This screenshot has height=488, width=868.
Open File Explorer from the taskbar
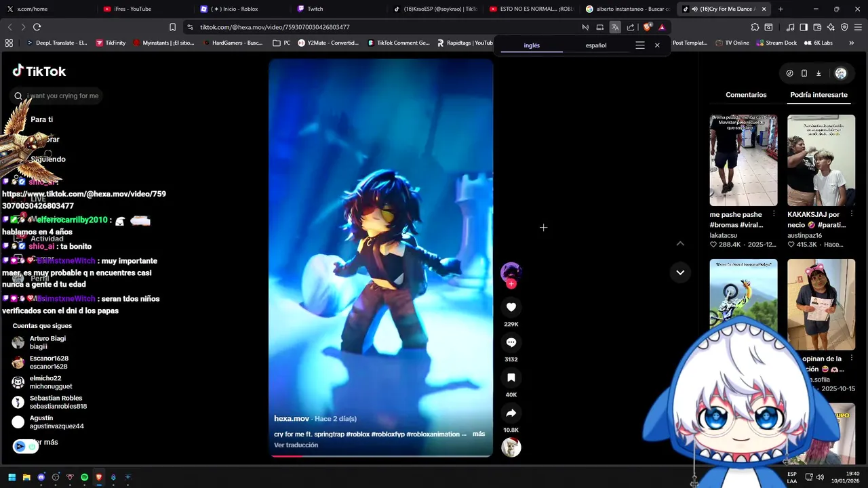click(26, 477)
